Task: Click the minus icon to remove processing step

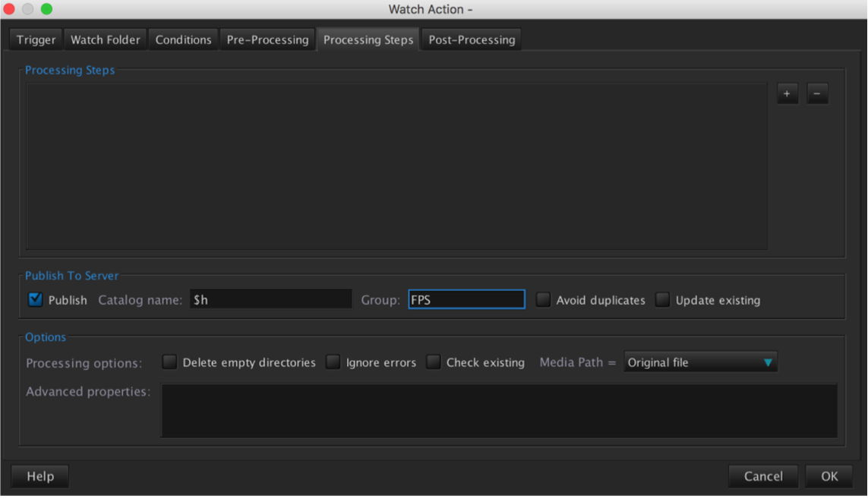Action: point(817,94)
